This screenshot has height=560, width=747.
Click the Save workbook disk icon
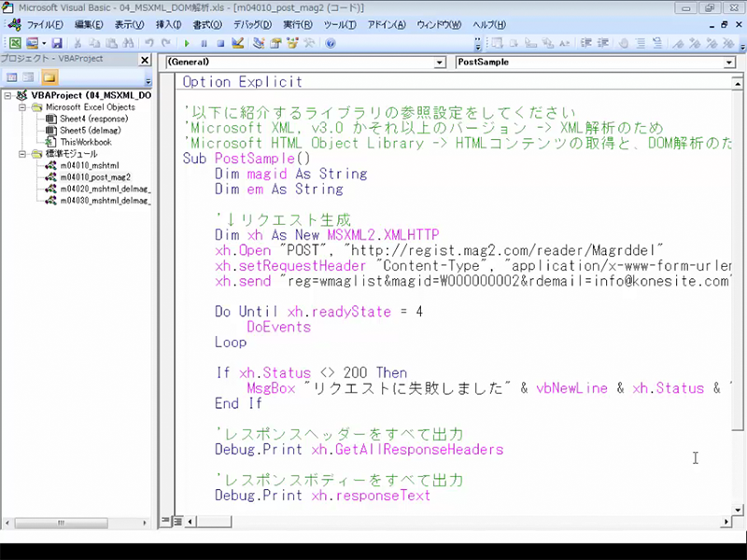[57, 43]
